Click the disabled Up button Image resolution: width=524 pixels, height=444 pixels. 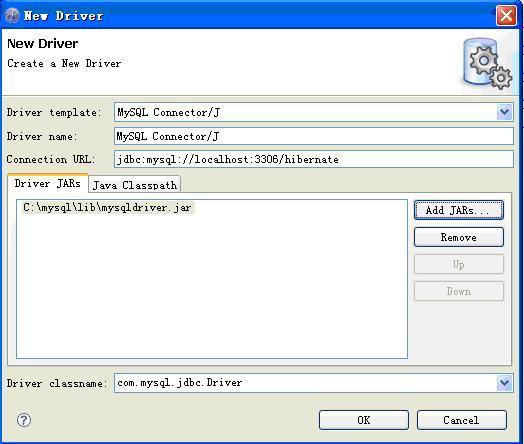458,264
